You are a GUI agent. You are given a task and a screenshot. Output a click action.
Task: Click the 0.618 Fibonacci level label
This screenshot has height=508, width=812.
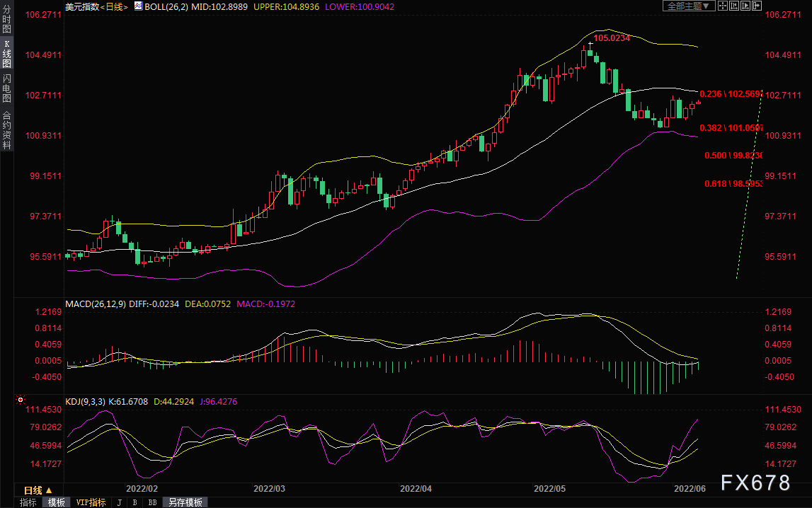coord(733,184)
